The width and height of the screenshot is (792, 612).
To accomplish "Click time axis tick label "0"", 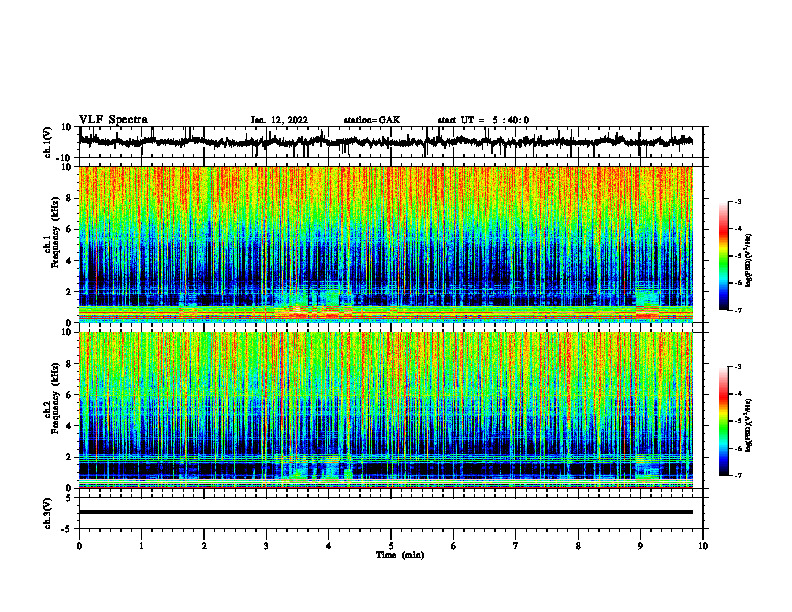I will pos(79,546).
